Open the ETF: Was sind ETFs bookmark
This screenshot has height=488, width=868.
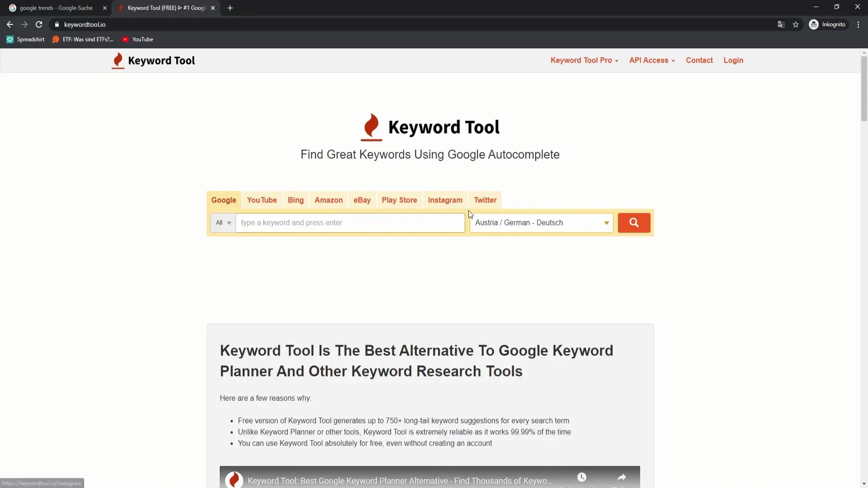tap(83, 39)
